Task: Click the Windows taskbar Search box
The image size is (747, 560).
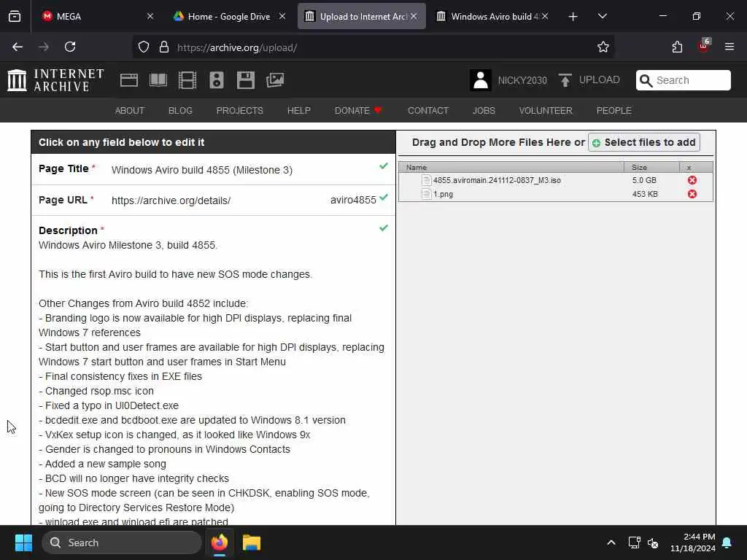Action: 122,542
